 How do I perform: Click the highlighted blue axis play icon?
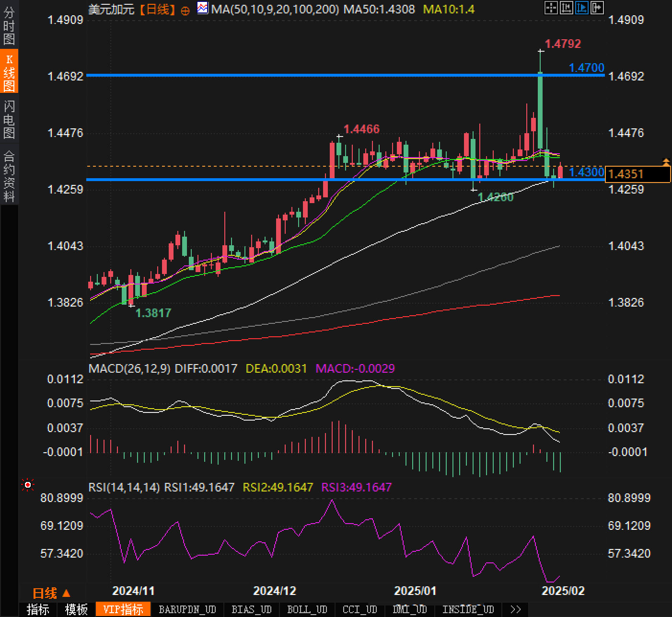(x=581, y=7)
